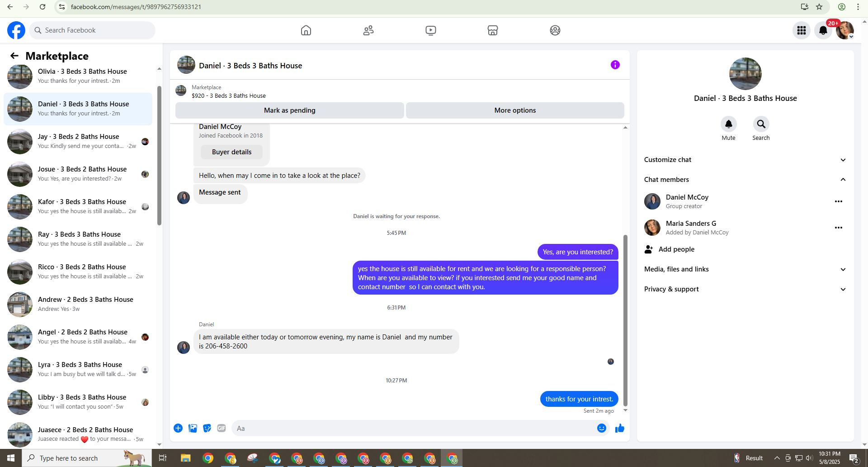Open Jay 3 Beds 2 Baths conversation
868x467 pixels.
click(78, 141)
